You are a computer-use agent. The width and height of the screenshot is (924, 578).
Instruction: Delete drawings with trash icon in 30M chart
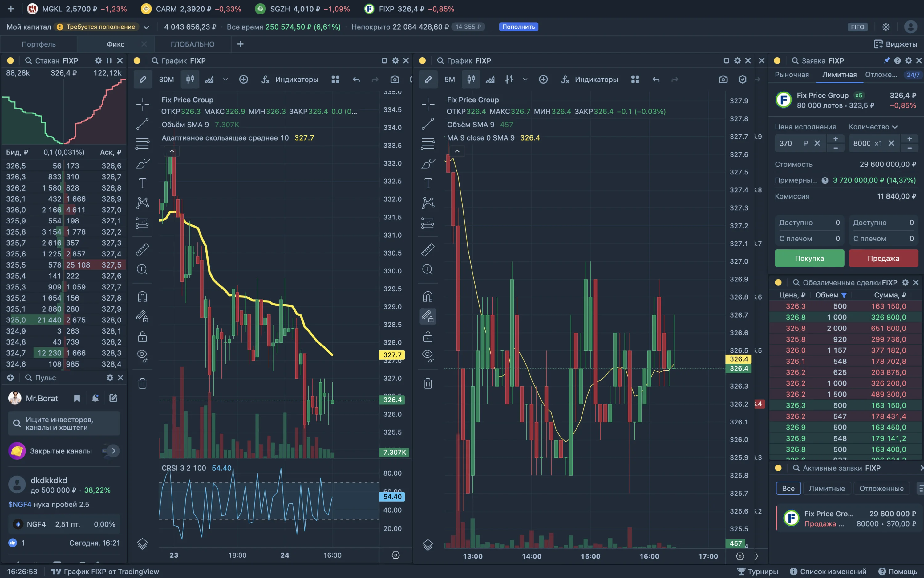(x=142, y=383)
